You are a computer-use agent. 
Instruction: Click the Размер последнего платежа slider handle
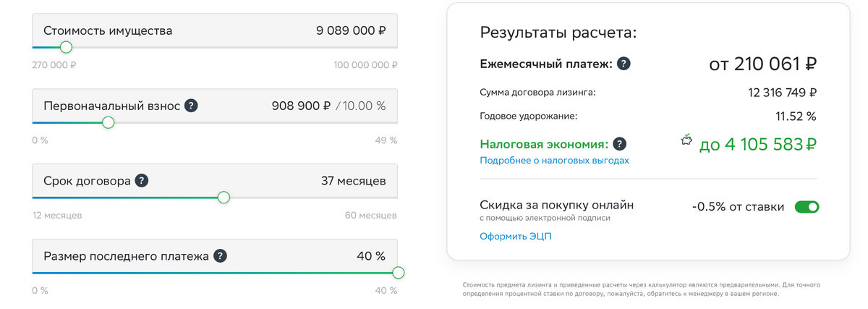[x=397, y=273]
